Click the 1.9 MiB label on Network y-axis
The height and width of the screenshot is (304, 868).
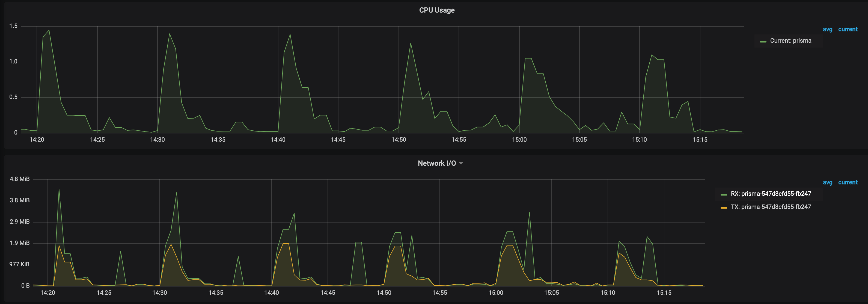[20, 243]
